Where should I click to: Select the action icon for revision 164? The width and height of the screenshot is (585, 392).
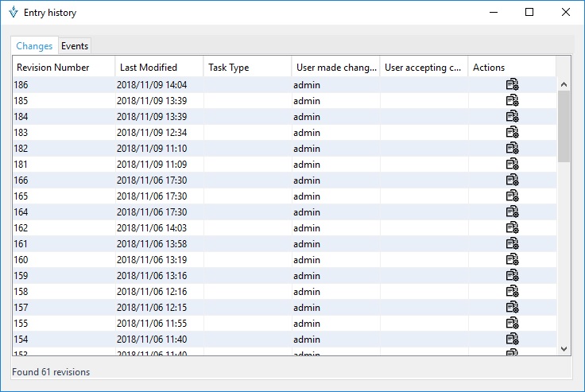coord(512,212)
